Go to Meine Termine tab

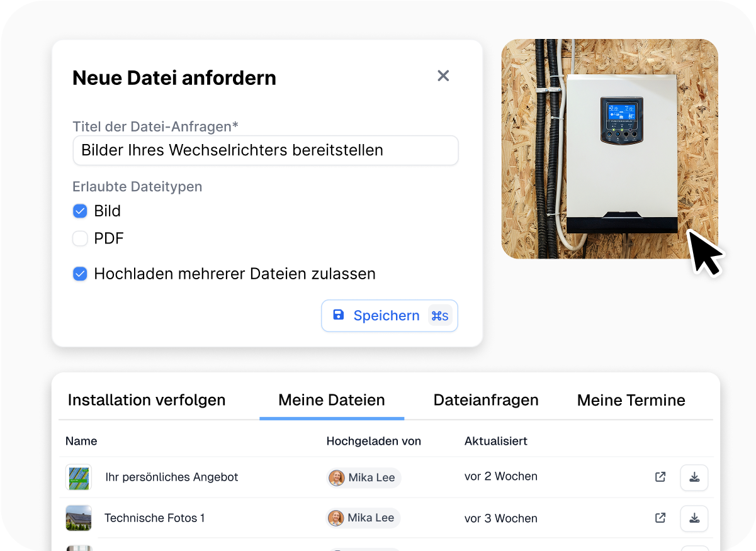631,400
